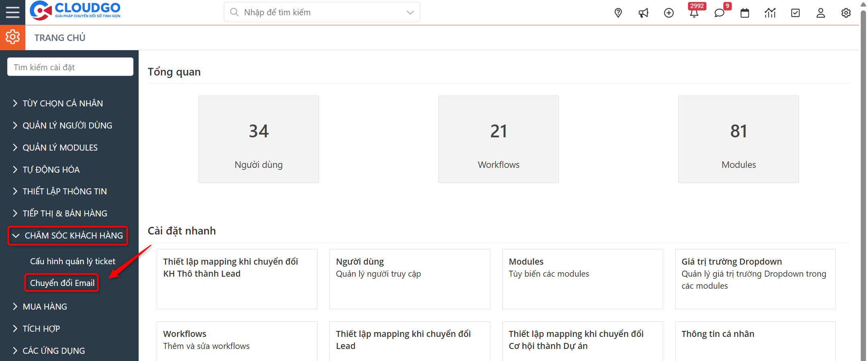Expand the QUẢN LÝ NGƯỜI DÙNG section

point(67,126)
